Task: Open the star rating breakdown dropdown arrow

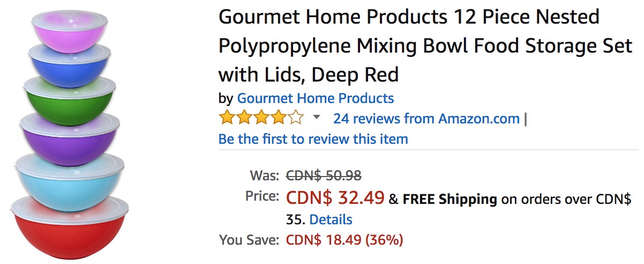Action: coord(316,118)
